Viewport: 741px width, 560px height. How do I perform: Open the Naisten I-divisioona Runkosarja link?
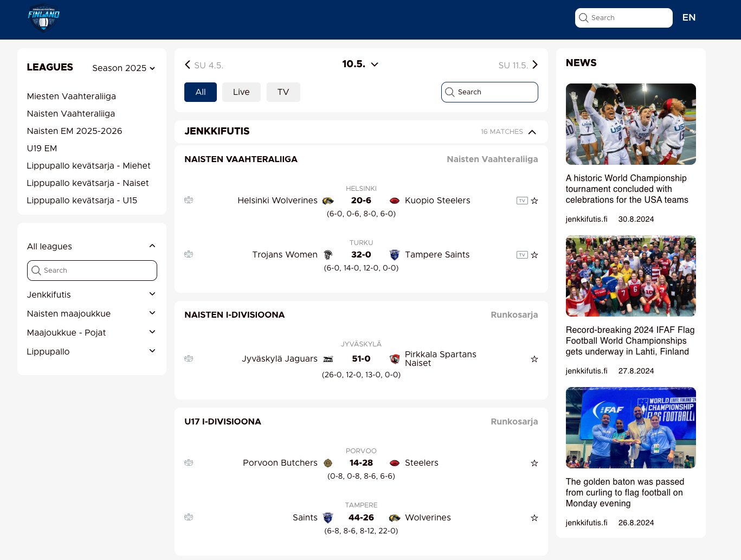(514, 315)
